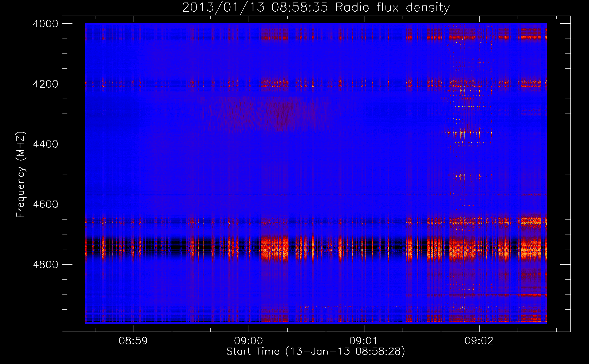Click the 'Frequency (MHZ)' y-axis label

21,175
